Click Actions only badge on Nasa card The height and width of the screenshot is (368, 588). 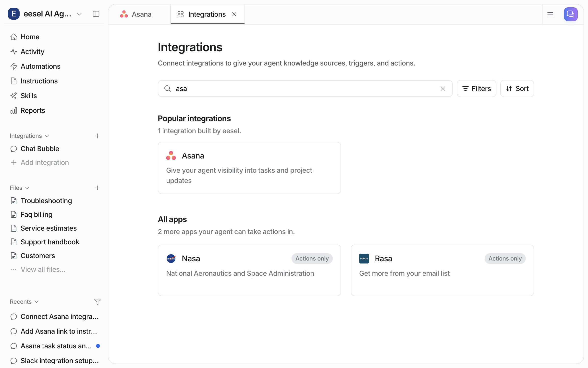point(312,259)
